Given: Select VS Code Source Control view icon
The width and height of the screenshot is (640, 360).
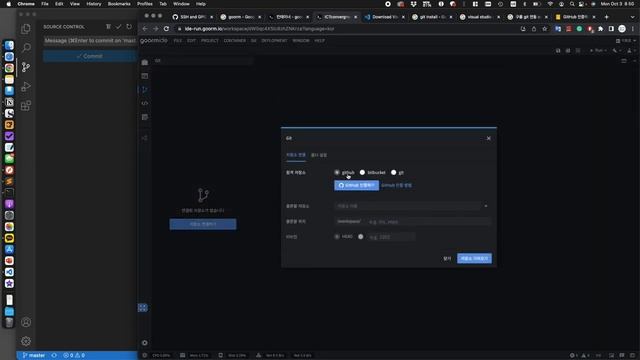Looking at the screenshot, I should tap(26, 67).
